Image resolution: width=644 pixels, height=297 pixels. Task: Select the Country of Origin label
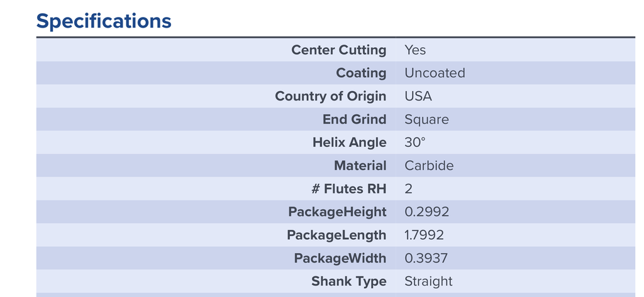331,97
